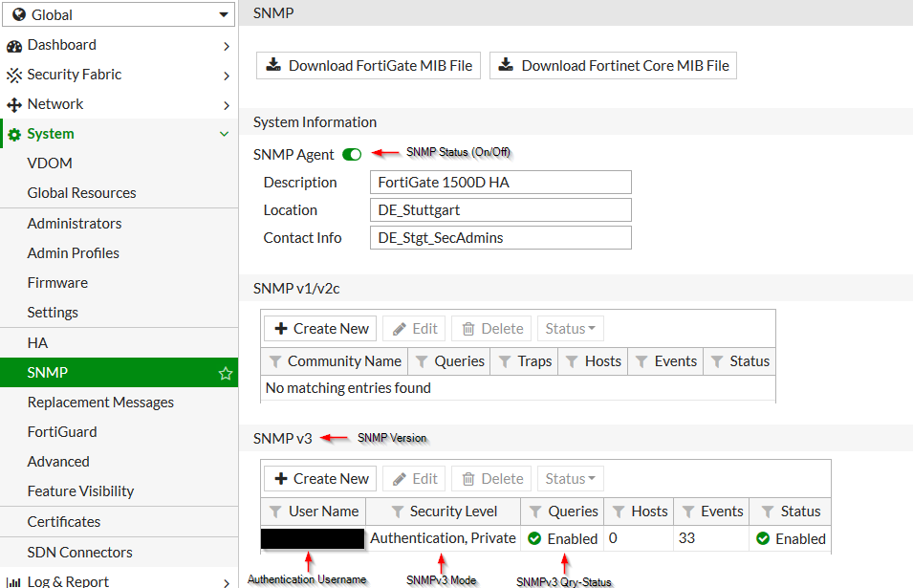The height and width of the screenshot is (588, 913).
Task: Create New SNMP v3 user
Action: pos(320,479)
